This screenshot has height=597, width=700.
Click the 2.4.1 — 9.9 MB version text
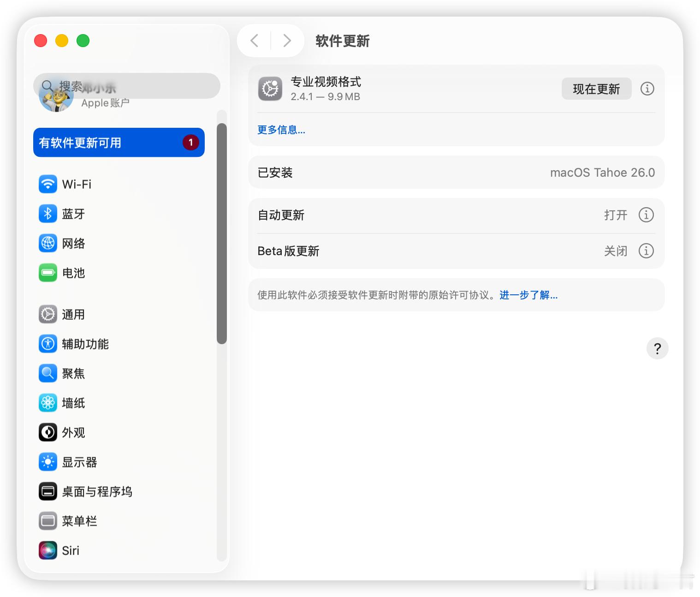(326, 96)
